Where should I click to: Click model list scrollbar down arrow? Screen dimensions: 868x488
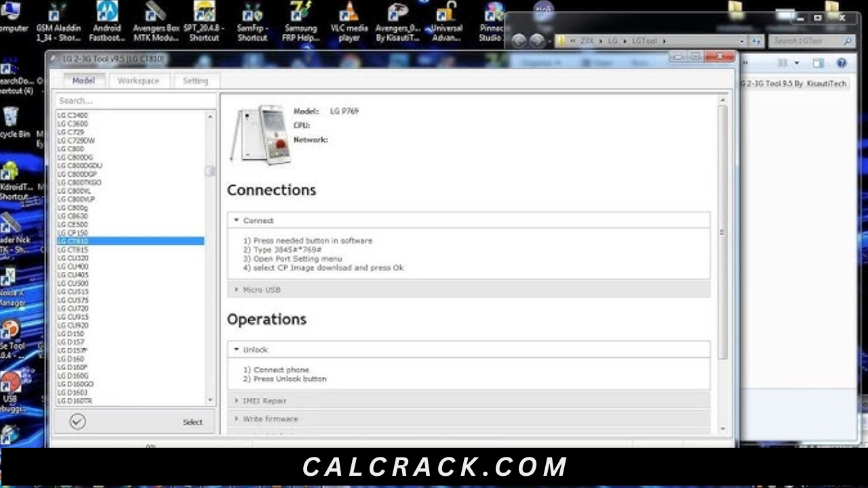[x=210, y=401]
